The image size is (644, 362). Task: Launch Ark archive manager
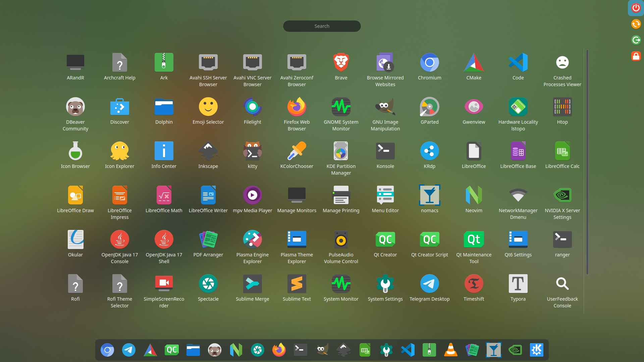pos(164,67)
